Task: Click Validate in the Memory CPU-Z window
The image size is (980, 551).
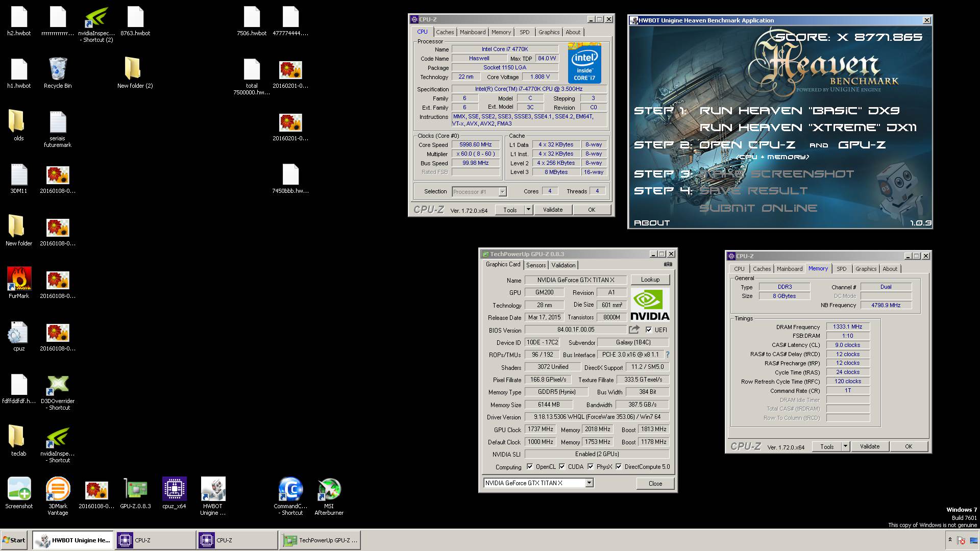Action: [870, 446]
